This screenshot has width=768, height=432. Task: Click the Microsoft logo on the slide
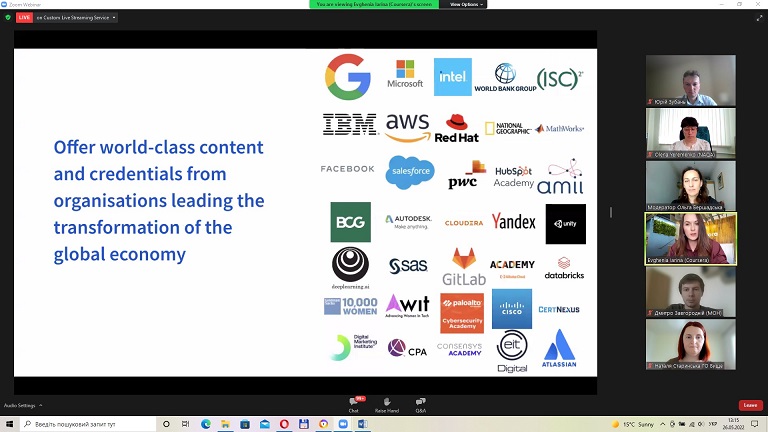(405, 74)
